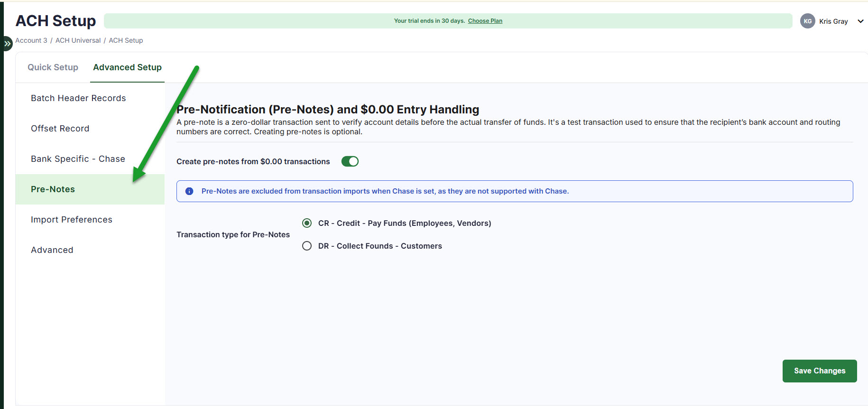Go to ACH Universal breadcrumb link
The height and width of the screenshot is (409, 868).
point(78,40)
